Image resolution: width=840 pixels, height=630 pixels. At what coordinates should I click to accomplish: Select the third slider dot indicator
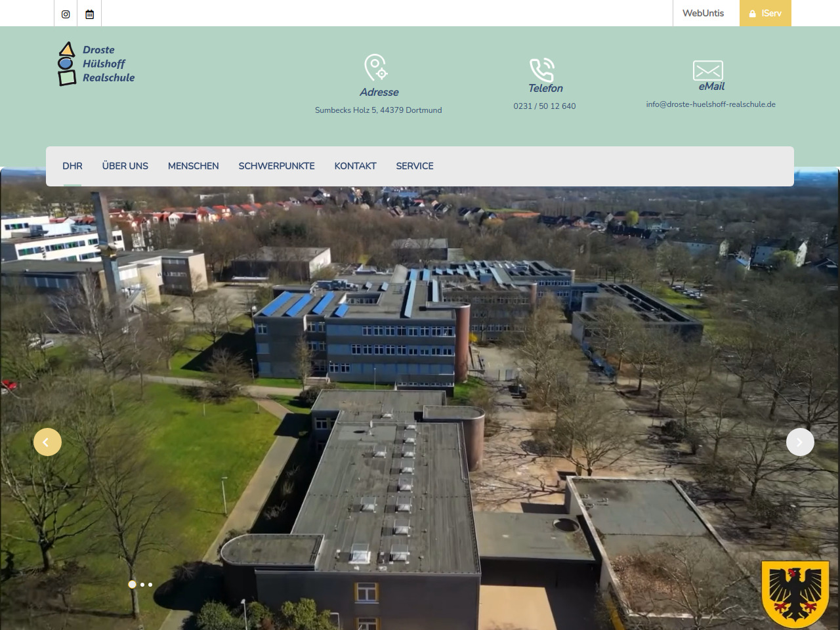pyautogui.click(x=150, y=585)
